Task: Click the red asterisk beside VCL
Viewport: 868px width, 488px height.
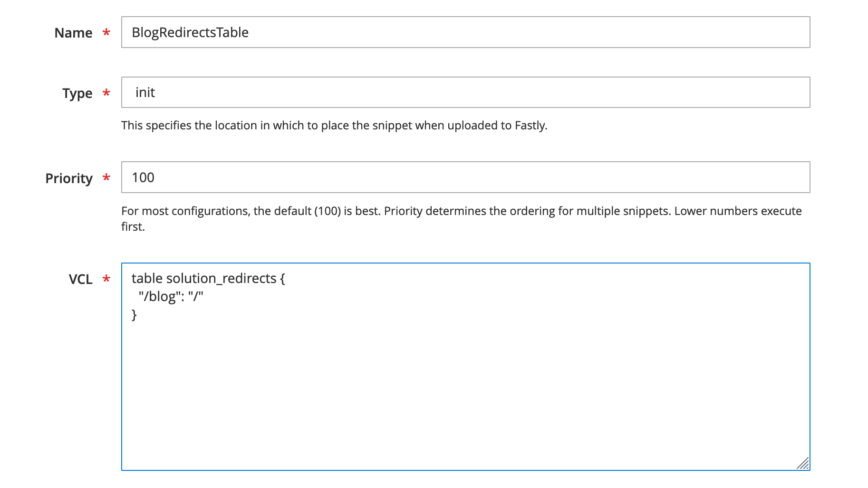Action: tap(106, 279)
